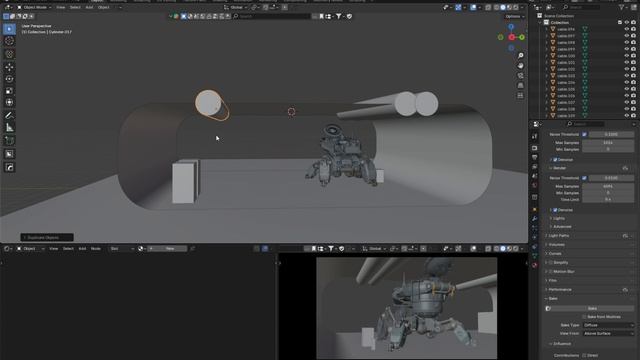Select the Move tool

pos(9,67)
